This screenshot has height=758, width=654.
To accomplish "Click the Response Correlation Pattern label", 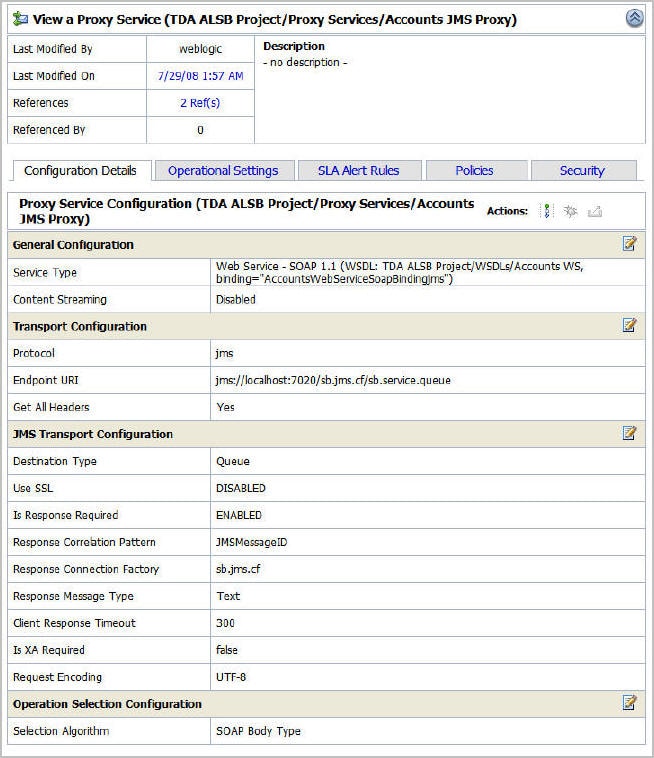I will [x=85, y=542].
